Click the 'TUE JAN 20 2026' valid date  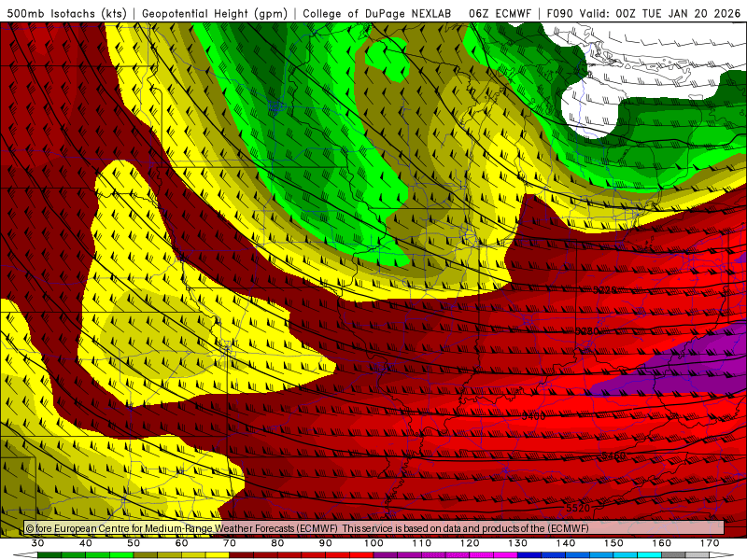[691, 13]
